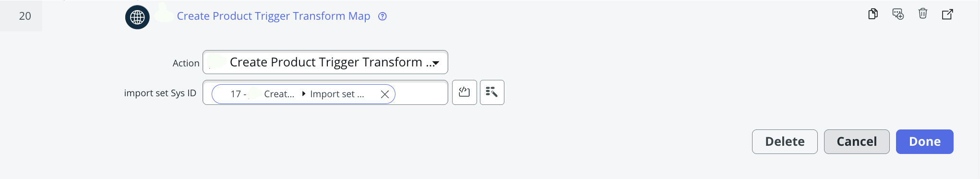Open the data pill picker

pyautogui.click(x=492, y=92)
